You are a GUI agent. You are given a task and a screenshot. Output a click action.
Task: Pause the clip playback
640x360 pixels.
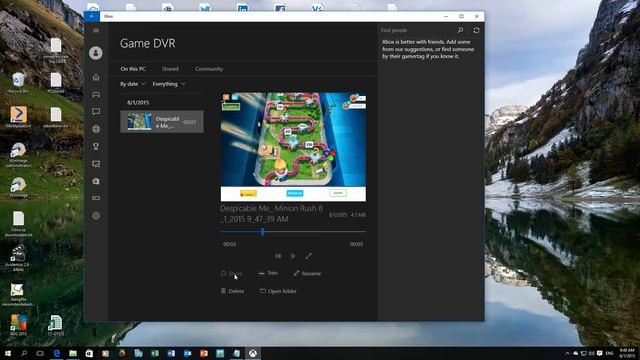278,256
